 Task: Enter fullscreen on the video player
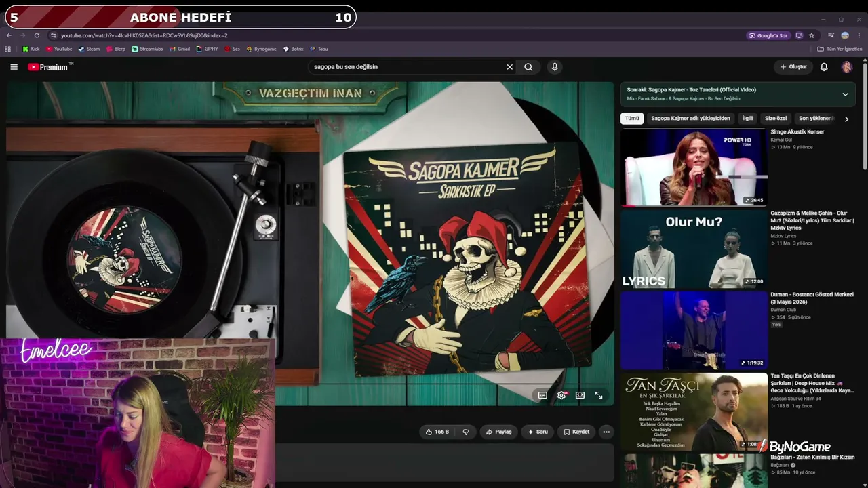click(x=599, y=395)
